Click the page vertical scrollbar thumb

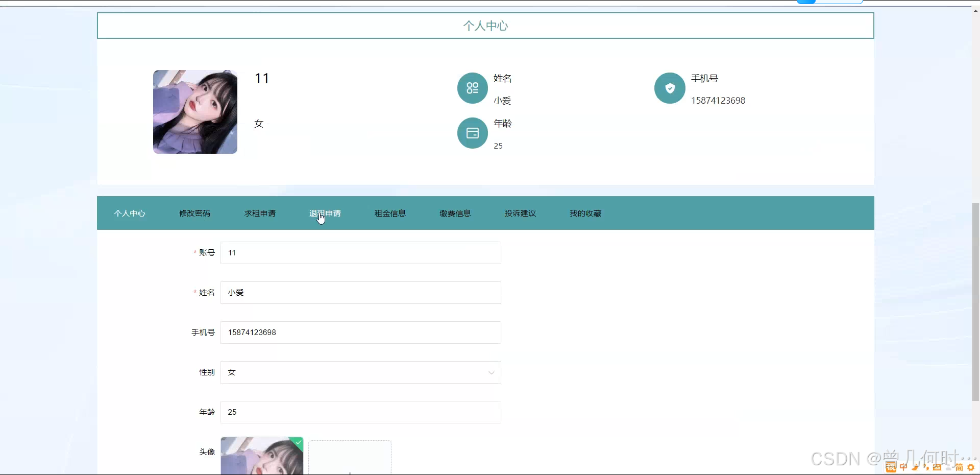click(x=975, y=302)
